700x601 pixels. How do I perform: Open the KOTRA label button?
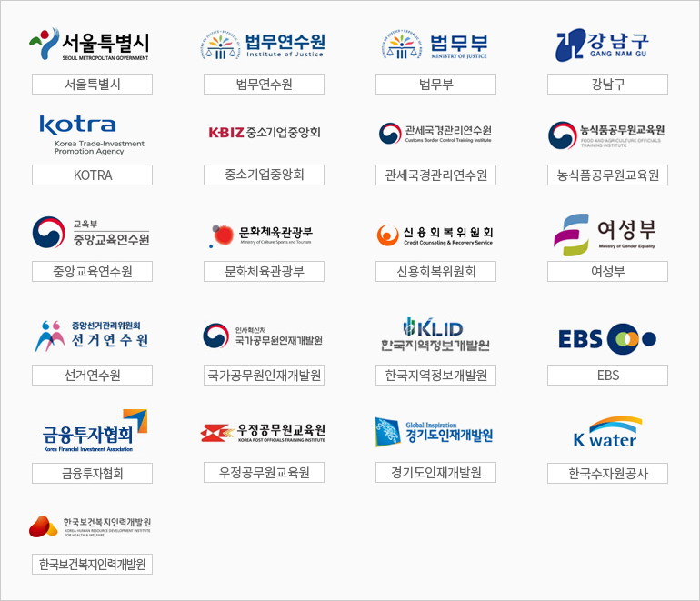92,175
